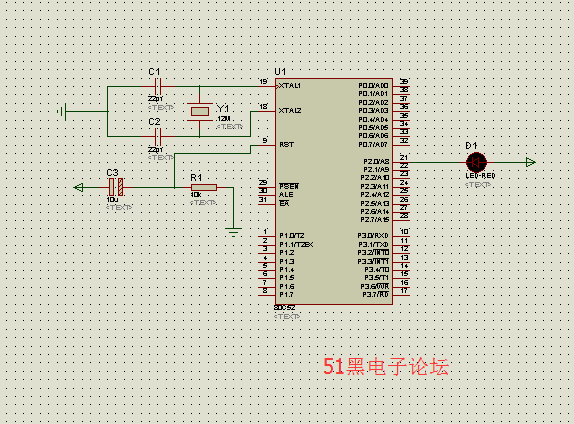
Task: Click the P3.0/RXD pin 10
Action: click(x=401, y=235)
